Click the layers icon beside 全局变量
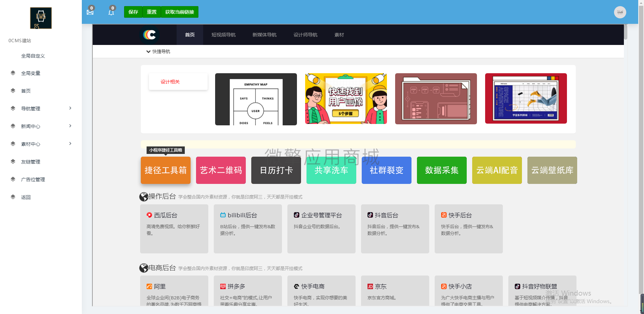 pyautogui.click(x=13, y=73)
